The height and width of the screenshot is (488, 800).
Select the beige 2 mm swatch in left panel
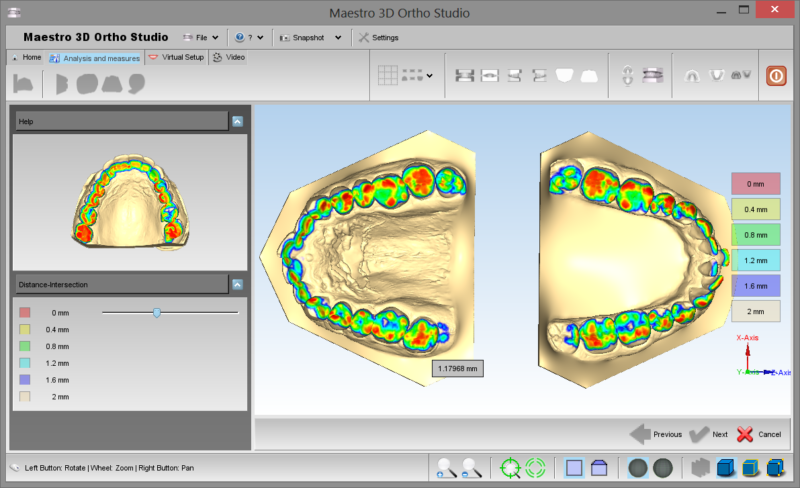[24, 397]
